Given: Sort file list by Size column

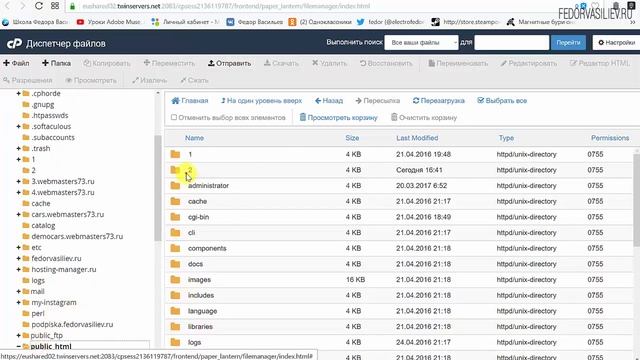Looking at the screenshot, I should [x=352, y=138].
